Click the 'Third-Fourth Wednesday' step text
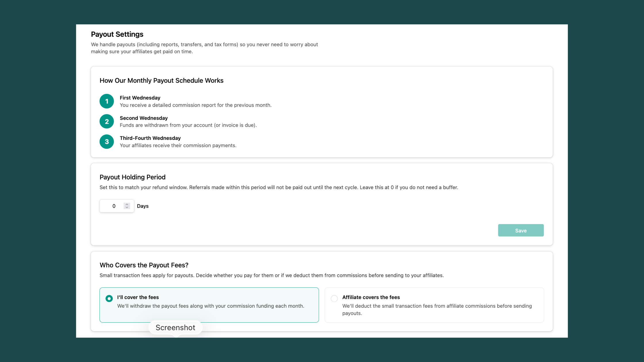Viewport: 644px width, 362px height. click(150, 138)
